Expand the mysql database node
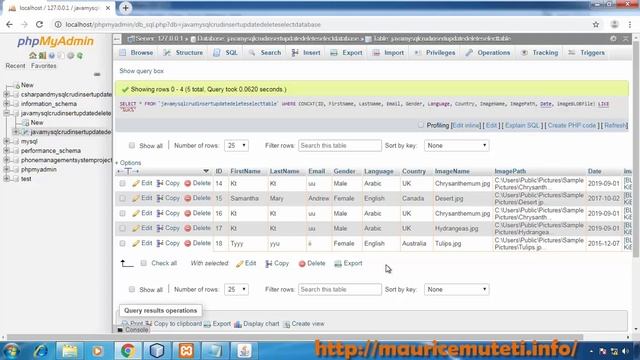Viewport: 640px width, 360px height. [7, 141]
